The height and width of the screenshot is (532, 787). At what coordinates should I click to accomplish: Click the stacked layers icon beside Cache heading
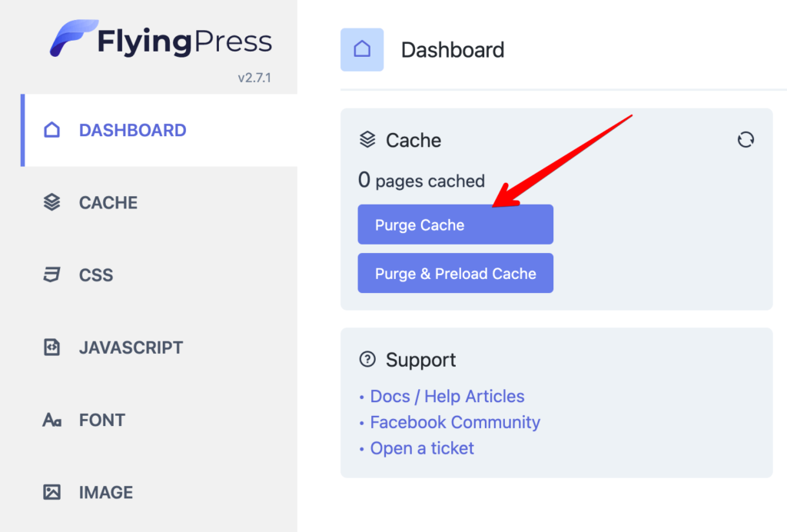pyautogui.click(x=367, y=139)
